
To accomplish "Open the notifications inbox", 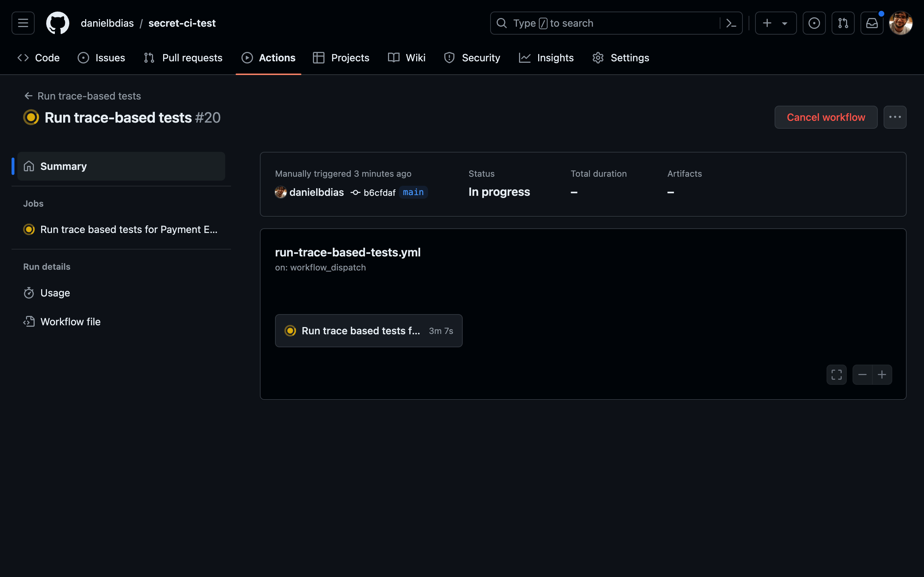I will [x=872, y=23].
